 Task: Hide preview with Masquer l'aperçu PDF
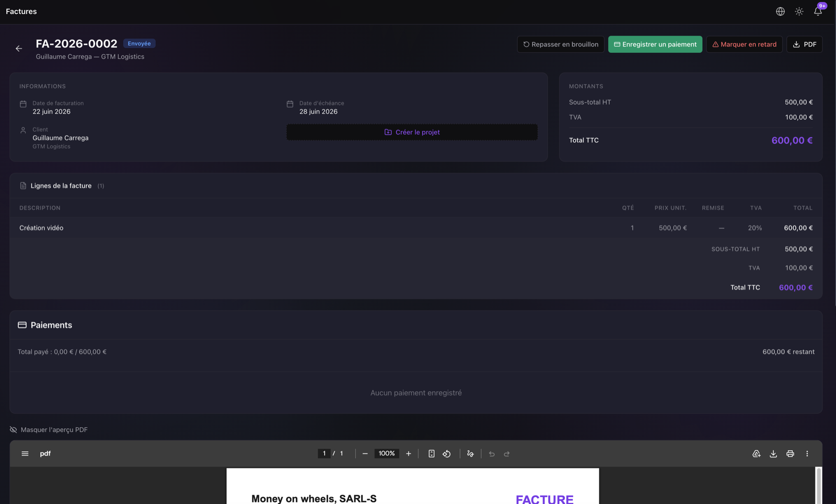(49, 430)
